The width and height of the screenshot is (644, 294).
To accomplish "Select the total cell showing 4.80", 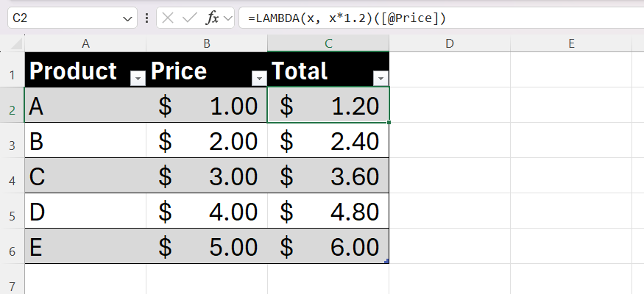I will [x=328, y=211].
